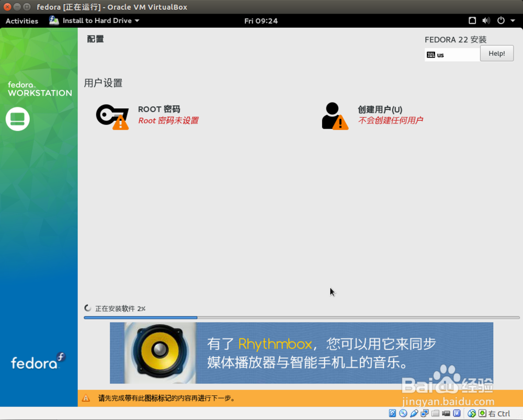523x420 pixels.
Task: Click VirtualBox video capture icon
Action: (446, 413)
